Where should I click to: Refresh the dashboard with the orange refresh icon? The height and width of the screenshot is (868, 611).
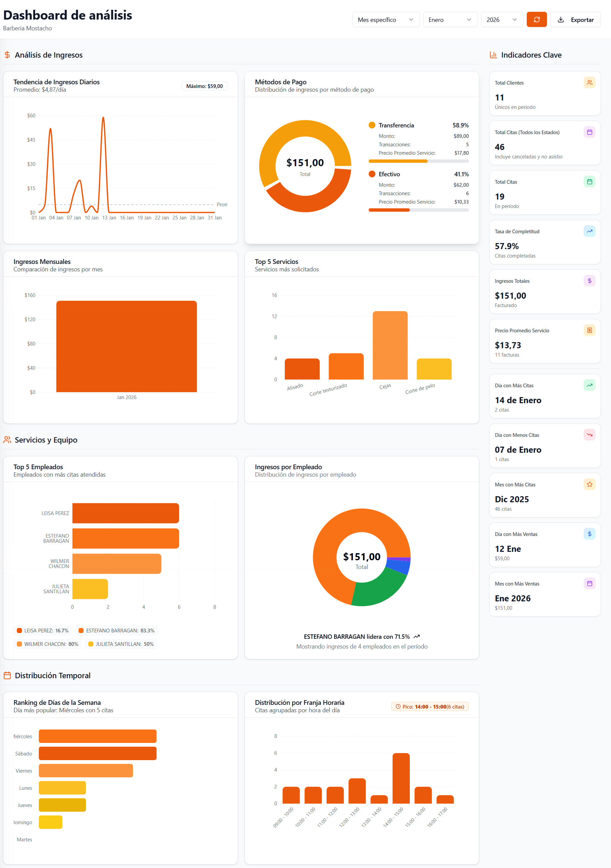click(537, 19)
